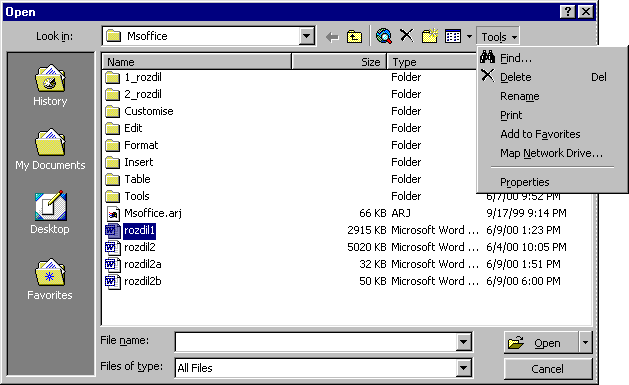Screen dimensions: 629x385
Task: Click the 6/9/00 6:00 PM date
Action: click(523, 282)
